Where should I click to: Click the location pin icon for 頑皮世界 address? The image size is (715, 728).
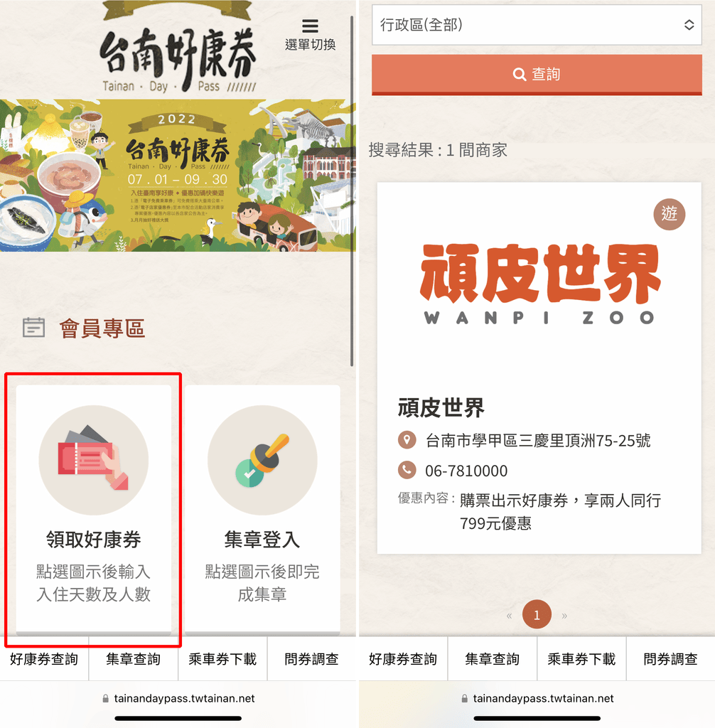(407, 439)
